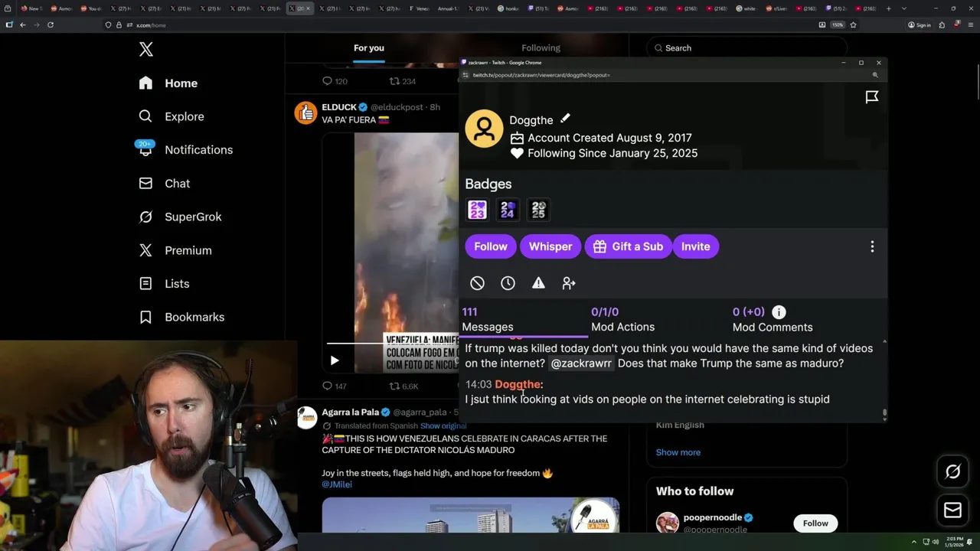Viewport: 980px width, 551px height.
Task: Open Agarra la Pala profile name
Action: click(x=350, y=412)
